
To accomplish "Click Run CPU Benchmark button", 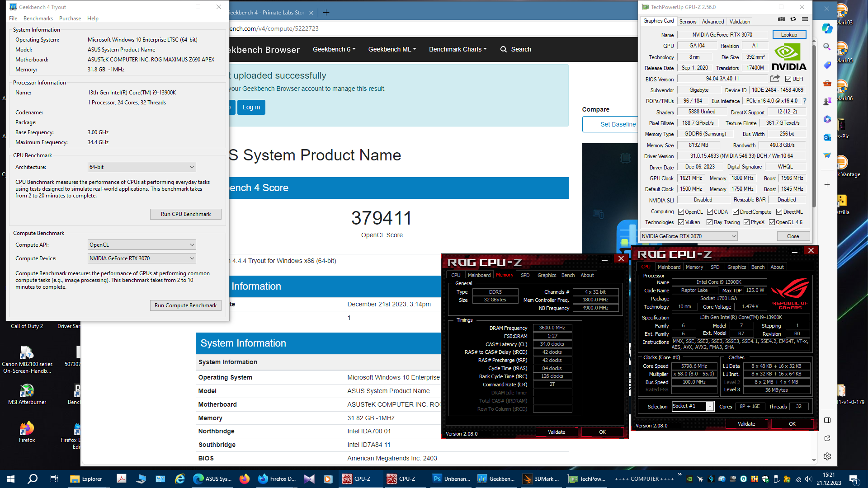I will click(185, 214).
